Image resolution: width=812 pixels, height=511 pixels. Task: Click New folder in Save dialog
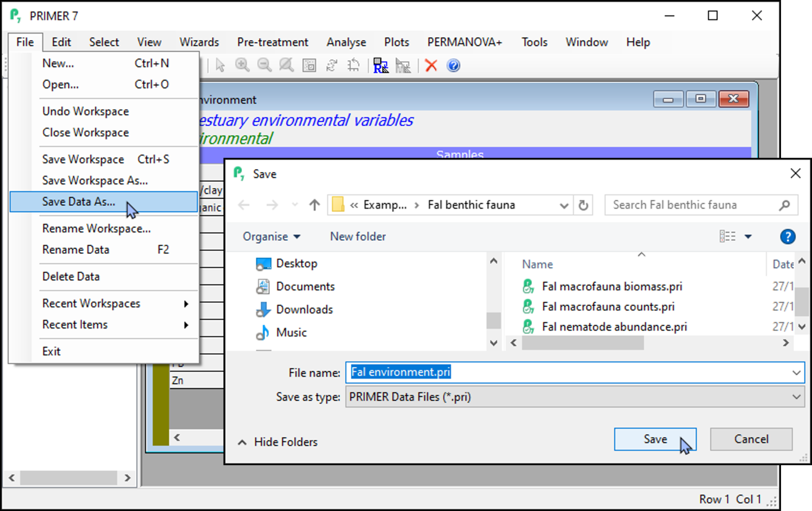pyautogui.click(x=358, y=236)
